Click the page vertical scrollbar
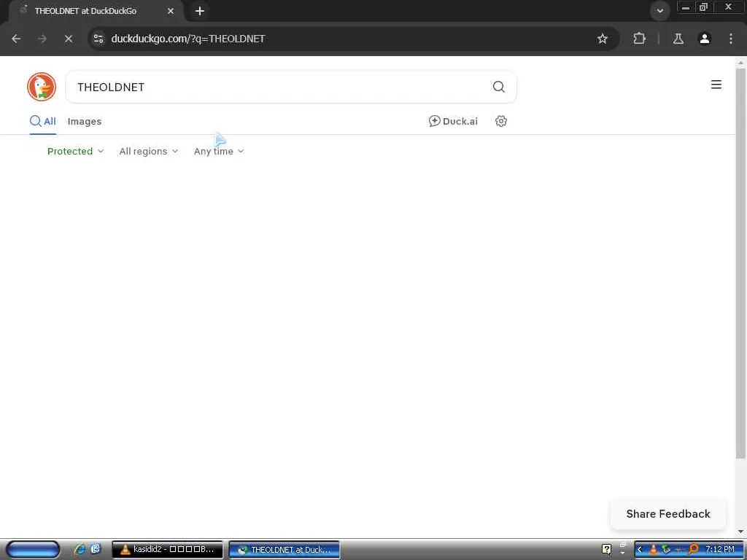The image size is (747, 560). coord(740,263)
